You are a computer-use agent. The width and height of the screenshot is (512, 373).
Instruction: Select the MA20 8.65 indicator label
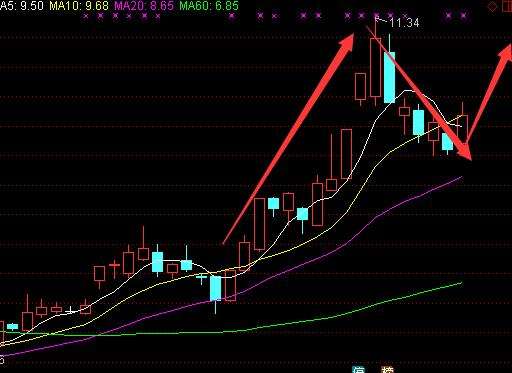click(144, 6)
